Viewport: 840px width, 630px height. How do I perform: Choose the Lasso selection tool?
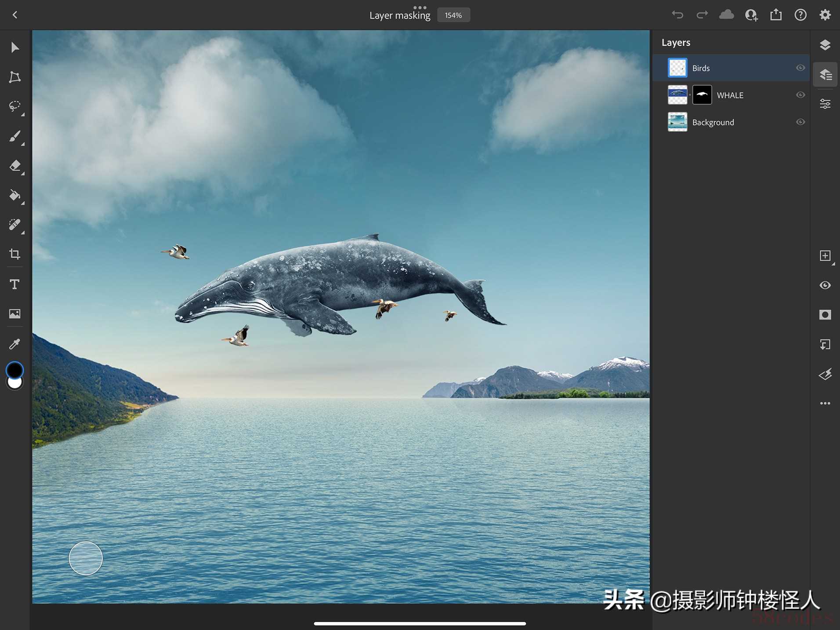(x=14, y=106)
